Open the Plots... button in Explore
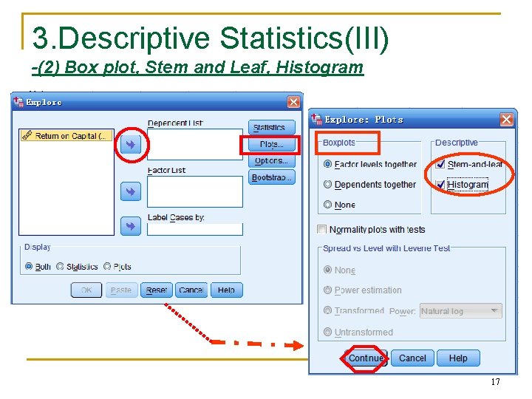Screen dimensions: 532x399 click(271, 144)
